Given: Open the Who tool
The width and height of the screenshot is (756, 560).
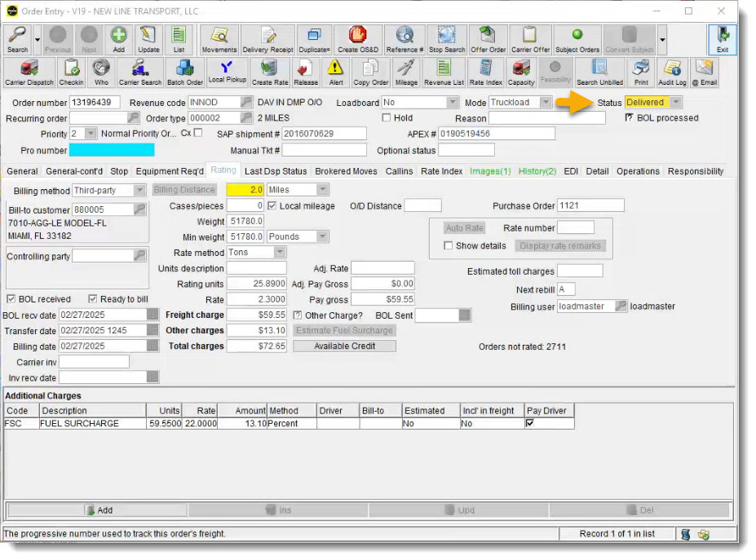Looking at the screenshot, I should click(x=101, y=73).
